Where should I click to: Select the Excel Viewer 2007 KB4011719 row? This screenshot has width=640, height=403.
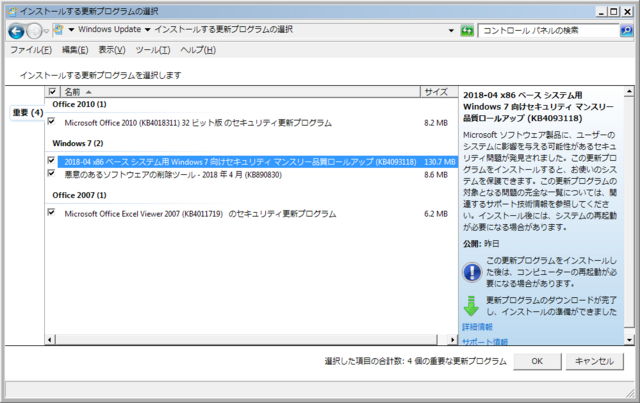tap(251, 214)
